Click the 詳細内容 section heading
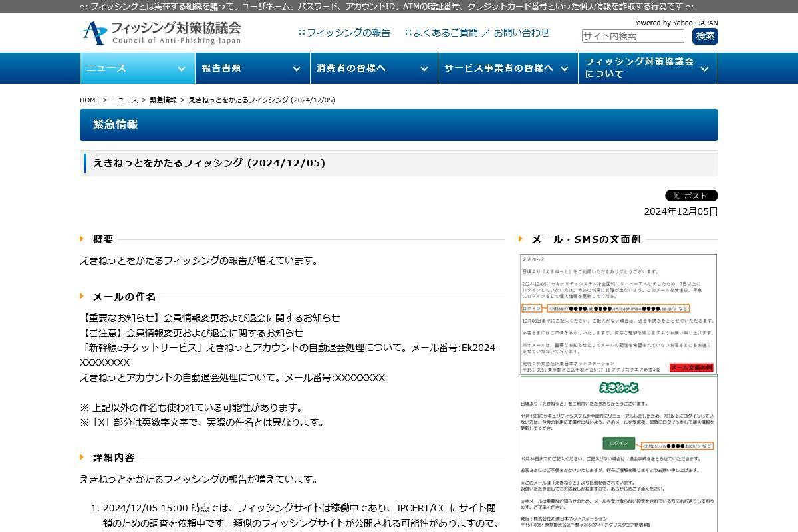Screen dimensions: 798x532 tap(114, 458)
